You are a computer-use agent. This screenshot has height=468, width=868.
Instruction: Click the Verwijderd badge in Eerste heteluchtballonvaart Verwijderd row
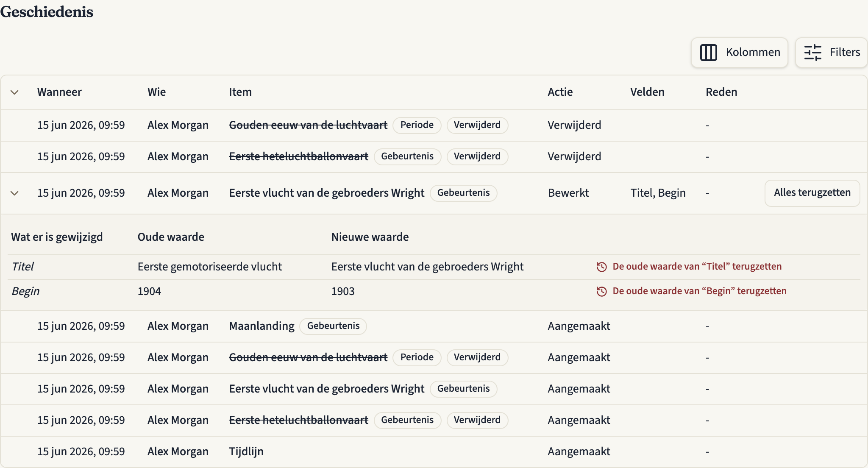pyautogui.click(x=477, y=156)
